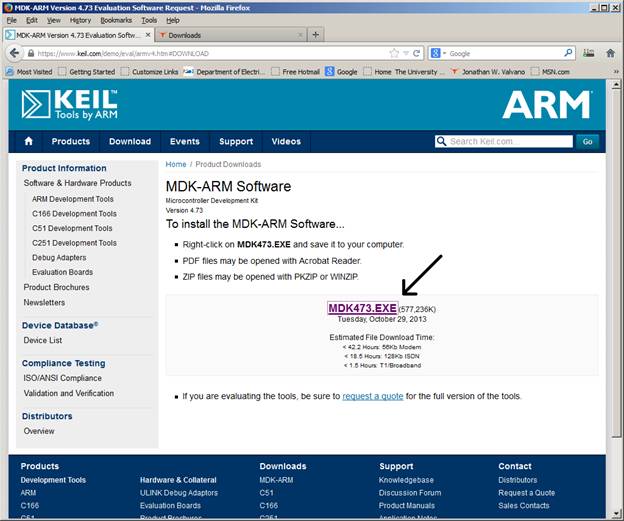Click the KEIL Tools by ARM logo
This screenshot has width=624, height=521.
pos(70,104)
